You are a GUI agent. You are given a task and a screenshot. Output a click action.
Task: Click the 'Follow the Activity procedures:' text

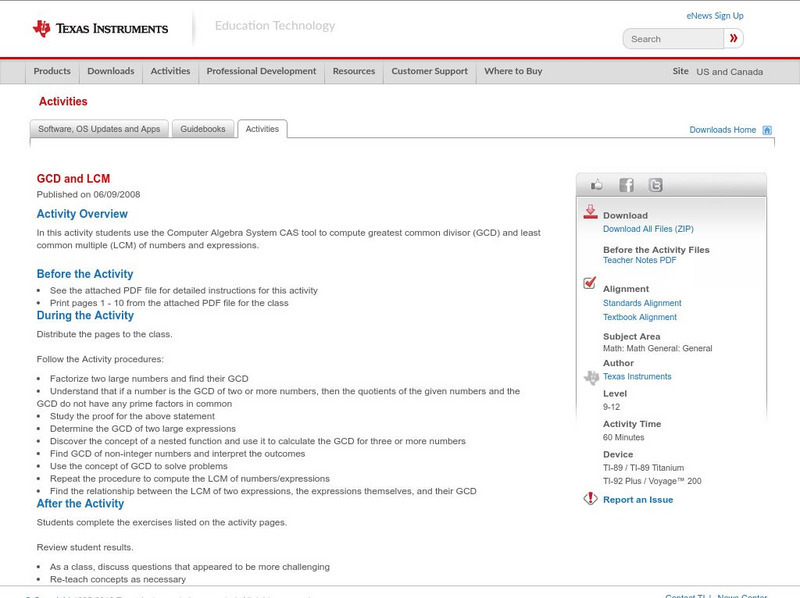100,359
